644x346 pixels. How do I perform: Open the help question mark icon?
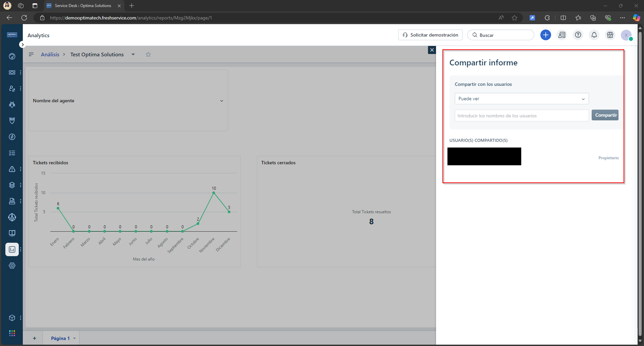pos(578,35)
